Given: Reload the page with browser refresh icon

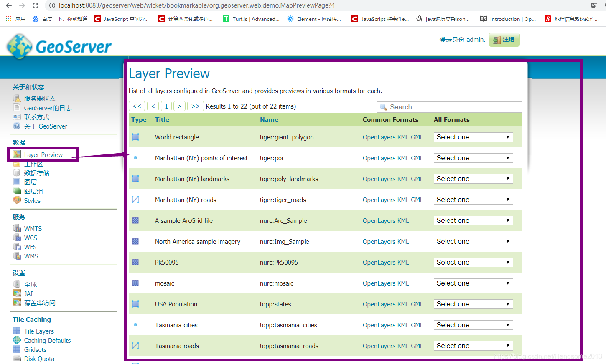Looking at the screenshot, I should click(x=36, y=5).
